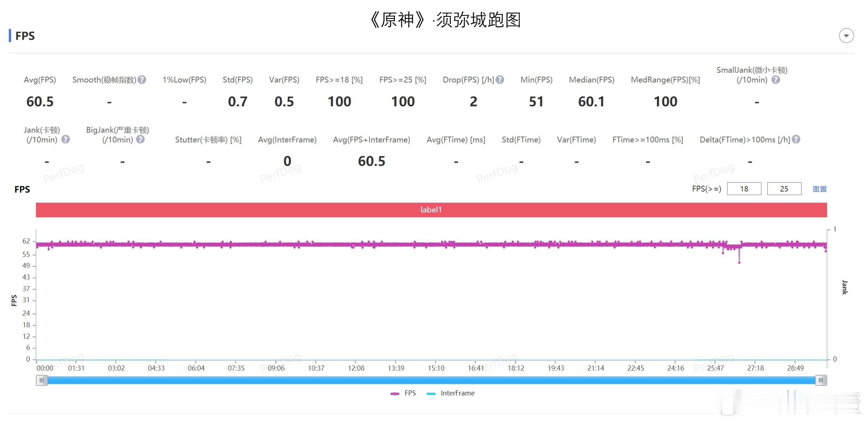Expand the FPS panel dropdown arrow
This screenshot has height=424, width=868.
[846, 36]
